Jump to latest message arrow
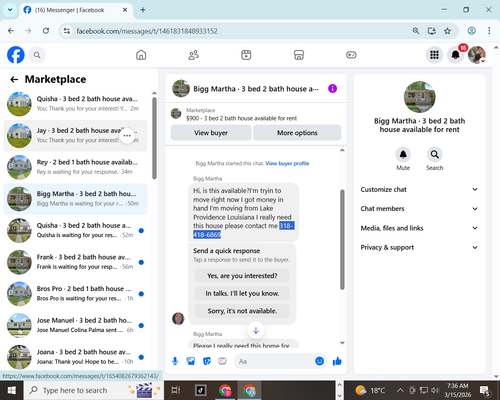The width and height of the screenshot is (500, 400). (256, 330)
